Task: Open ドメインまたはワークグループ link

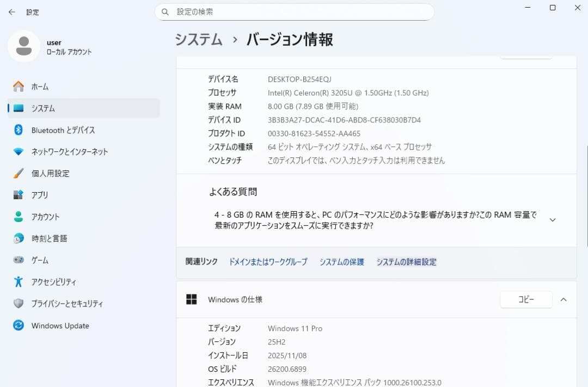Action: pyautogui.click(x=268, y=262)
